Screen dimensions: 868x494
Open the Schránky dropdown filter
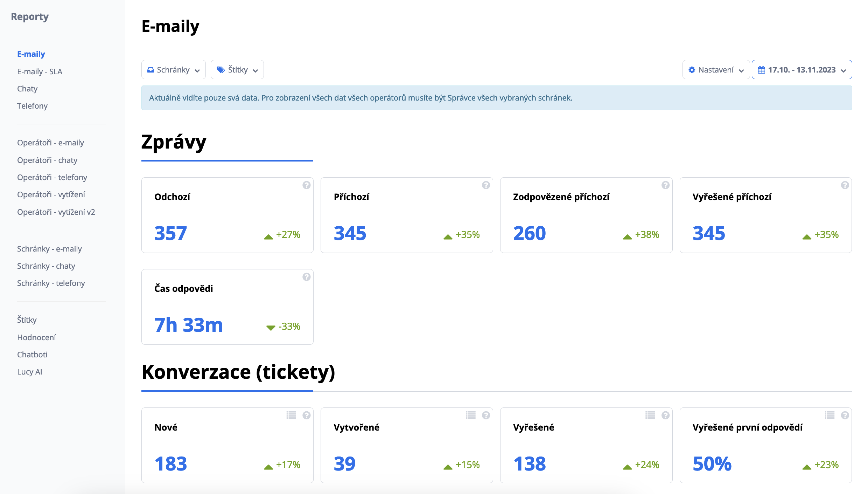174,70
